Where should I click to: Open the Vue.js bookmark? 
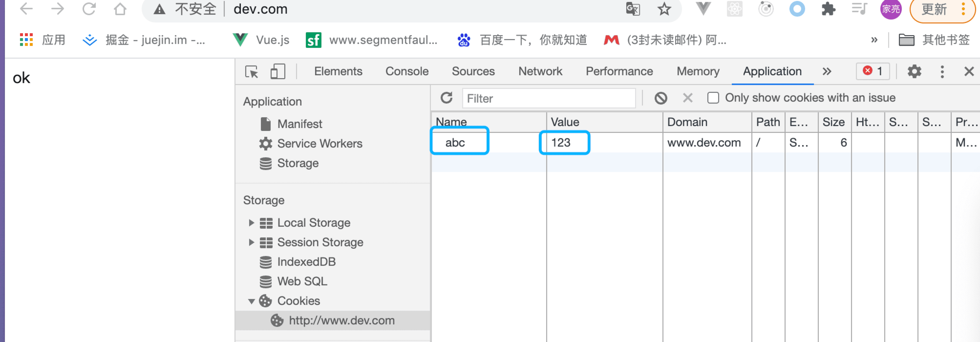point(261,40)
